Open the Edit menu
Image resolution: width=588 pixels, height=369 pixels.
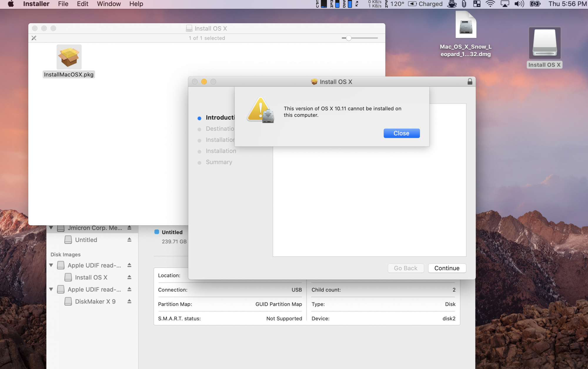tap(83, 4)
